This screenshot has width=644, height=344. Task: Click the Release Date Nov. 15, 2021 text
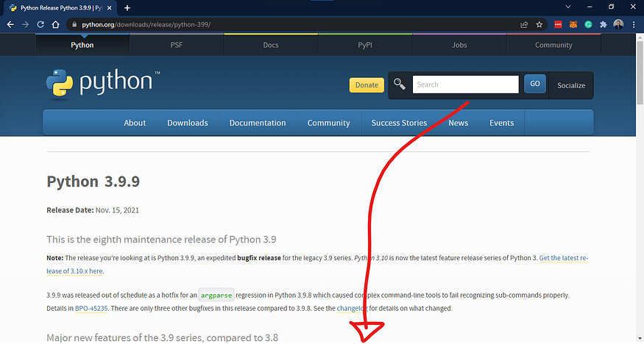click(93, 210)
